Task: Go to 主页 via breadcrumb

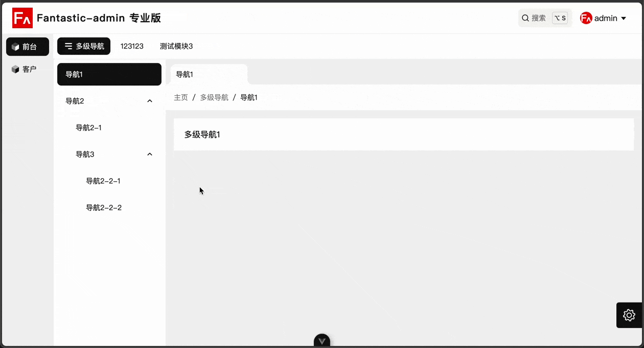Action: coord(181,98)
